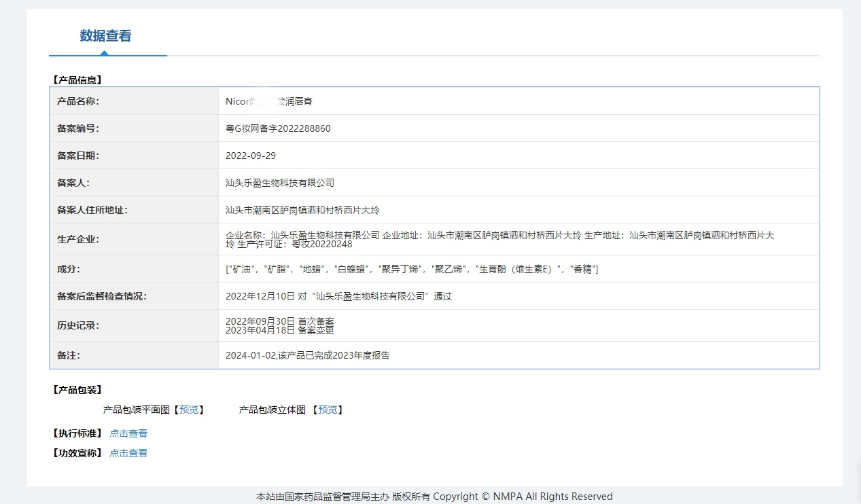This screenshot has width=861, height=504.
Task: Click the 备案日期 label cell
Action: point(134,156)
